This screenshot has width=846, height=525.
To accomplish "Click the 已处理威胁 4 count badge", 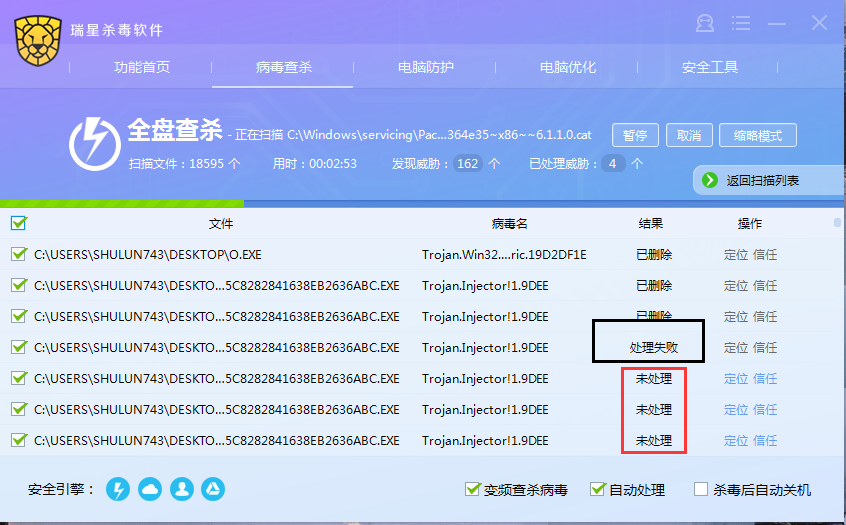I will tap(612, 163).
